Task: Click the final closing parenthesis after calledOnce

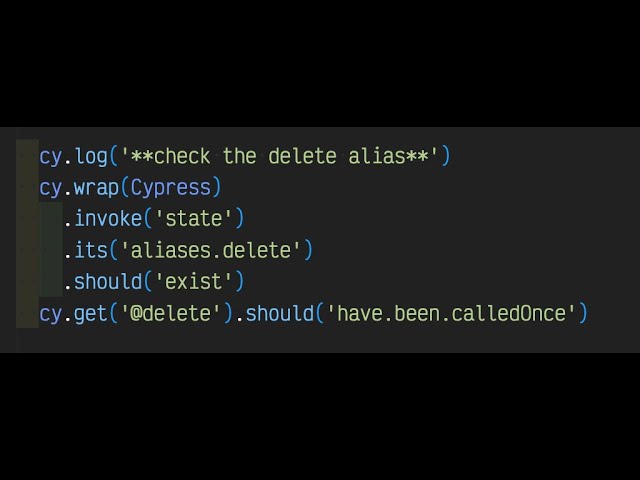Action: 584,313
